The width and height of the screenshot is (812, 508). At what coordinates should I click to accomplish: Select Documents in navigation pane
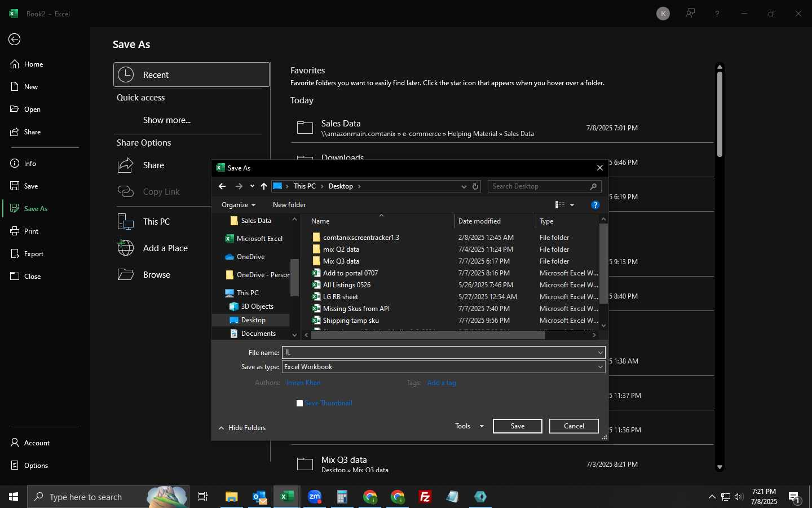coord(258,334)
